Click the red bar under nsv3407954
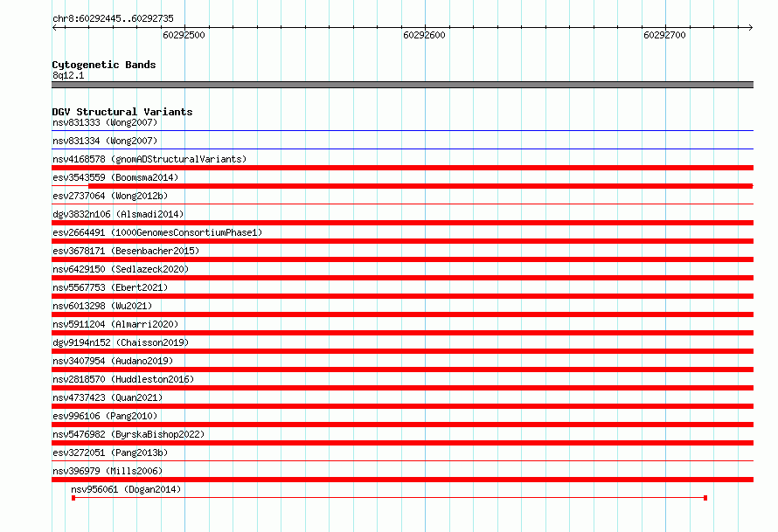The image size is (778, 532). 402,370
